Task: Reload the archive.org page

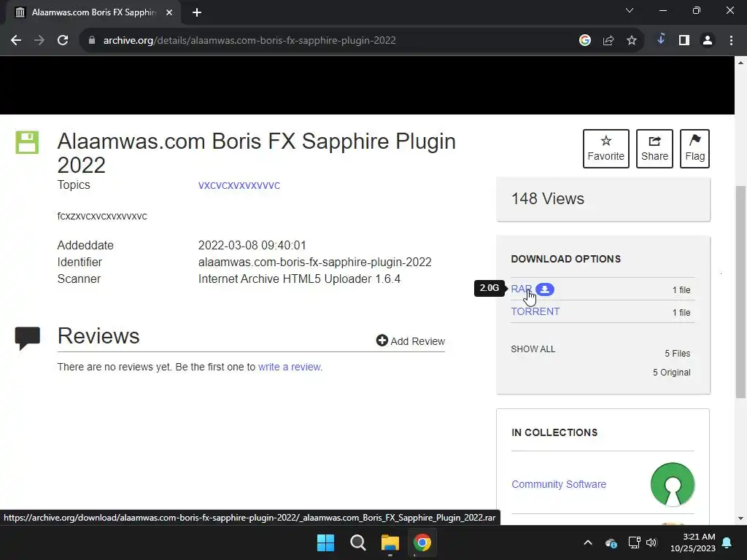Action: click(63, 41)
